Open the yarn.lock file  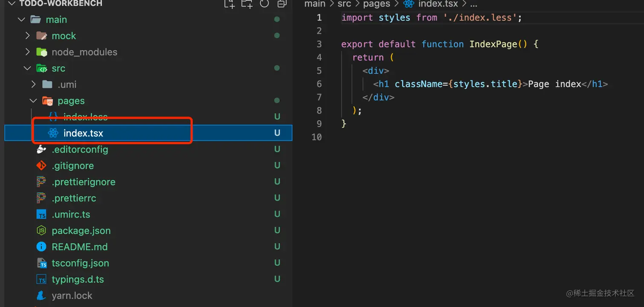coord(72,296)
